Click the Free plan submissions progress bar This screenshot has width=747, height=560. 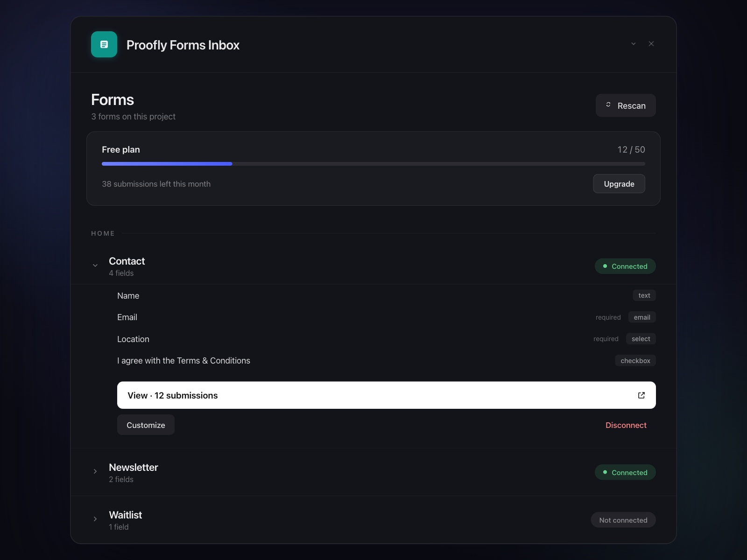373,164
